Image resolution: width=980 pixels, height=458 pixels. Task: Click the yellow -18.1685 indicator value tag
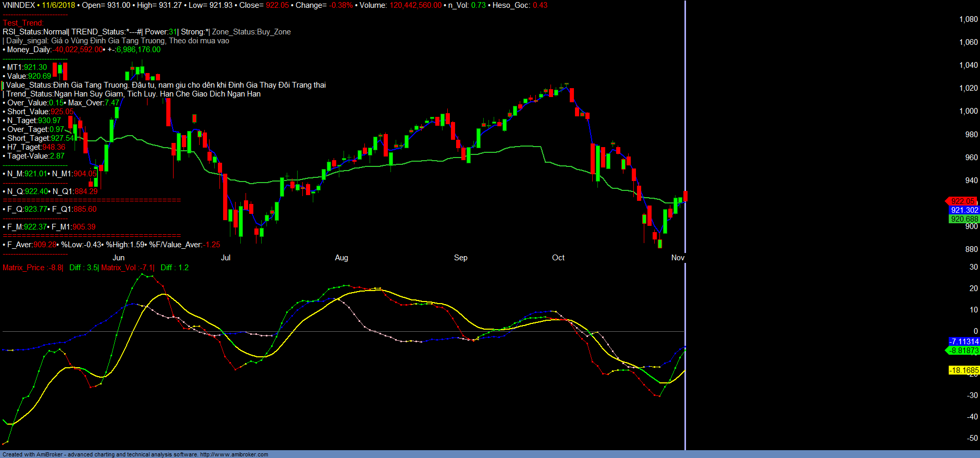coord(964,370)
